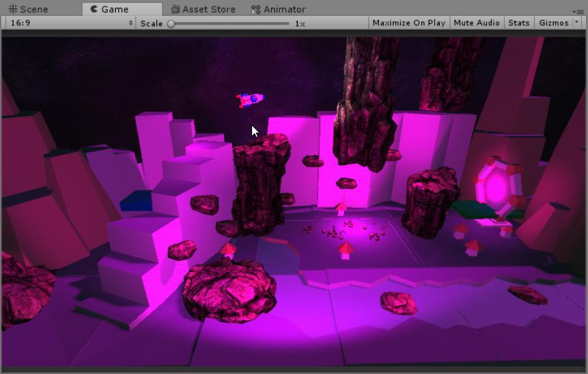
Task: Select the Game tab
Action: click(122, 9)
